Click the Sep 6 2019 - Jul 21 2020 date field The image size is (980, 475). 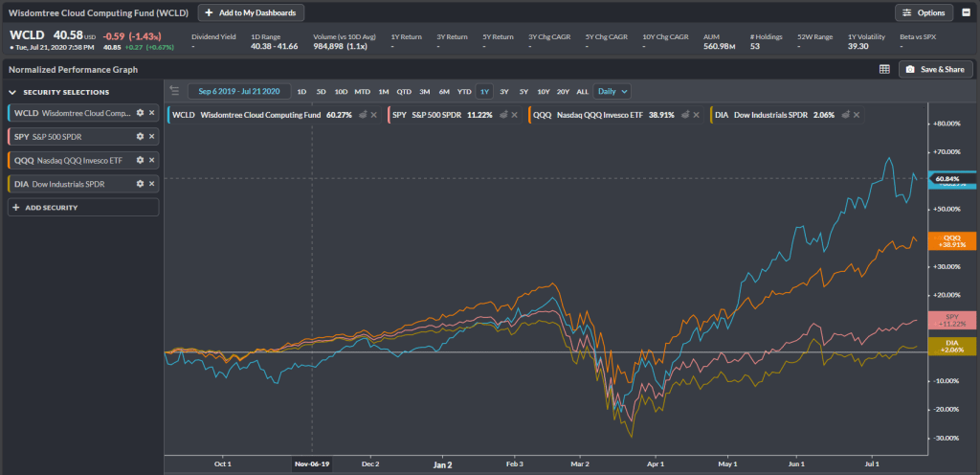[x=237, y=91]
